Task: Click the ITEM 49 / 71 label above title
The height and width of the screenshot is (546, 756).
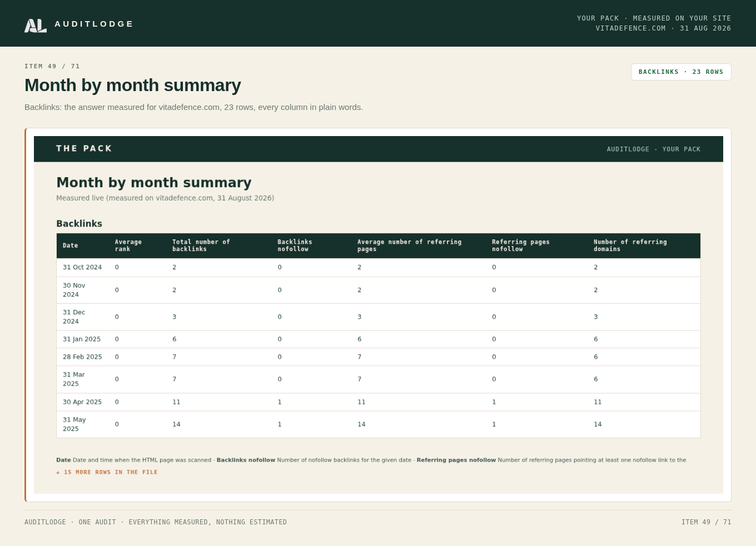Action: click(x=52, y=66)
